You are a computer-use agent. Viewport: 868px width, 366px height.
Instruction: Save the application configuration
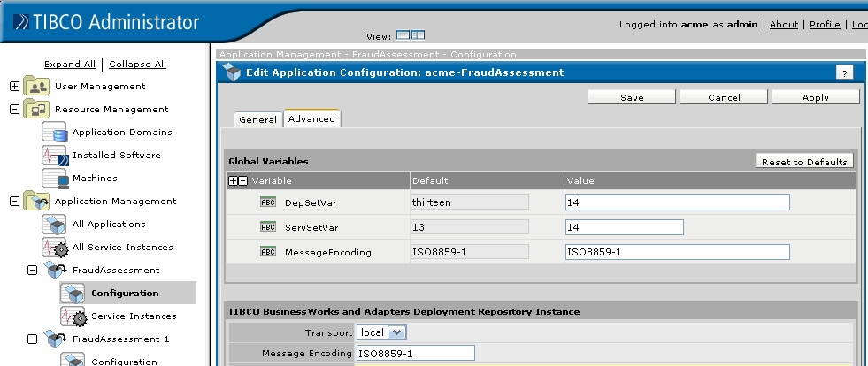(632, 97)
